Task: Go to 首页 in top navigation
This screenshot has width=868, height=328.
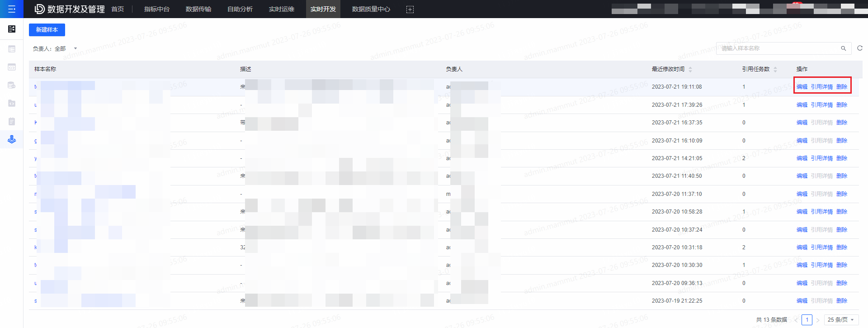Action: (x=118, y=9)
